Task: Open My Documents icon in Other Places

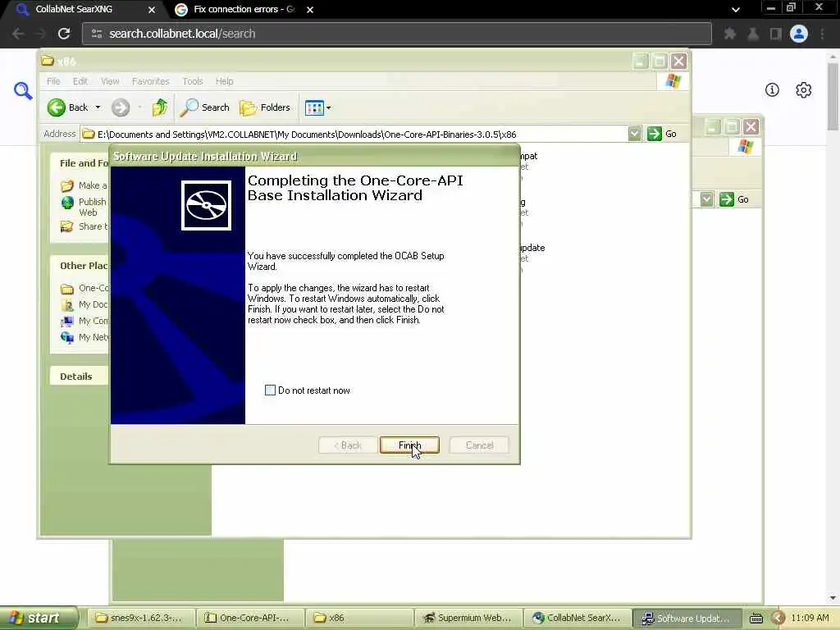Action: 67,305
